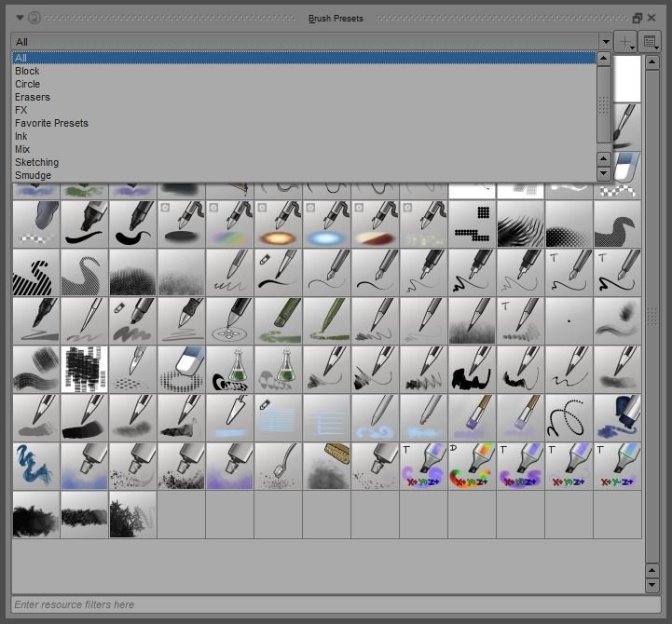Collapse the tag filter combo box arrow

606,42
